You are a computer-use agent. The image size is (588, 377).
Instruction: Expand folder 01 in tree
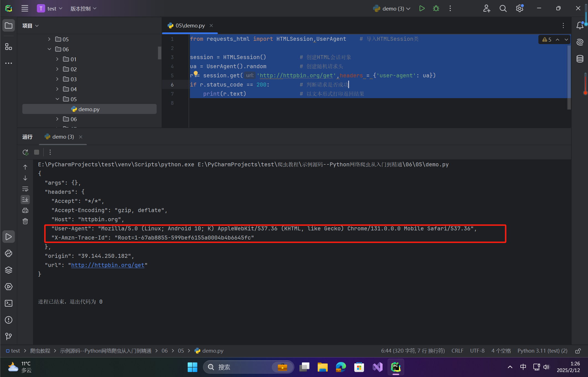[x=57, y=59]
